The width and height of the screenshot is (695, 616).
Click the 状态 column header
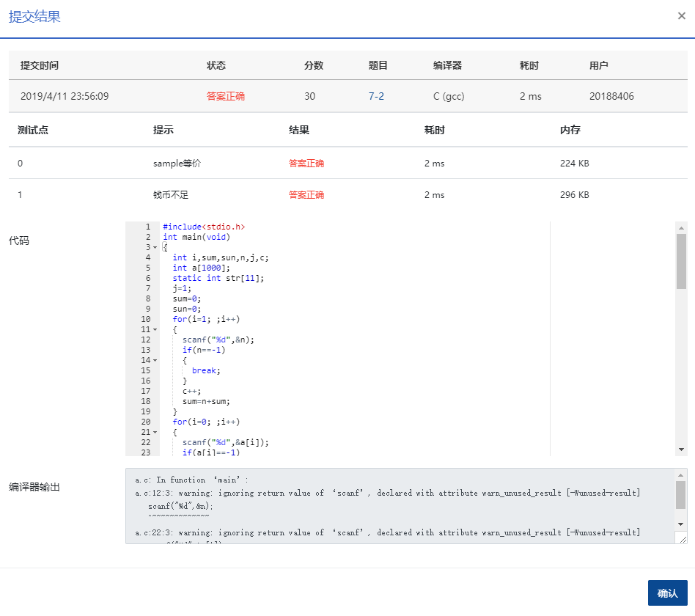click(x=216, y=65)
